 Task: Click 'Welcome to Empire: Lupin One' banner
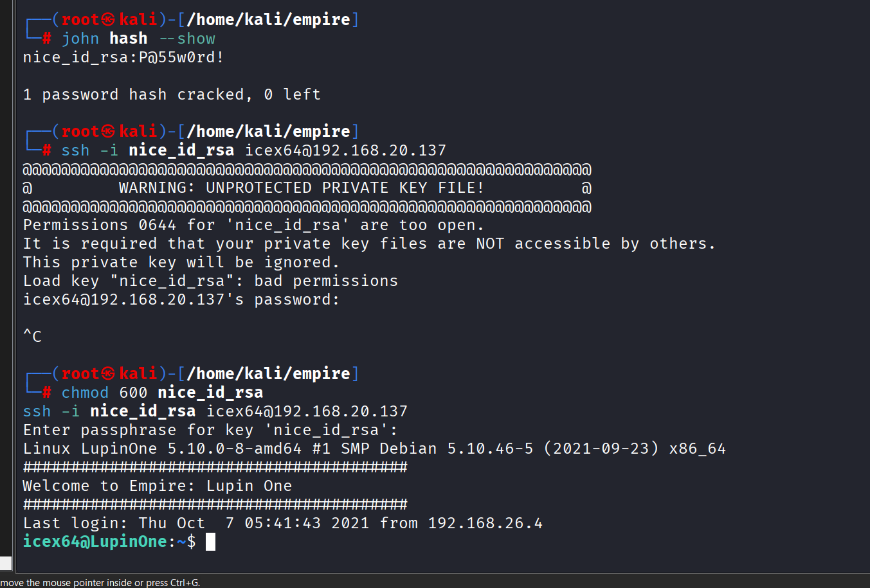click(157, 486)
